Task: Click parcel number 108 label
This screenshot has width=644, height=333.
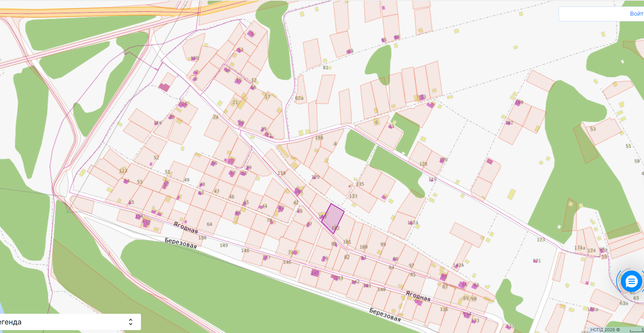Action: pyautogui.click(x=195, y=58)
